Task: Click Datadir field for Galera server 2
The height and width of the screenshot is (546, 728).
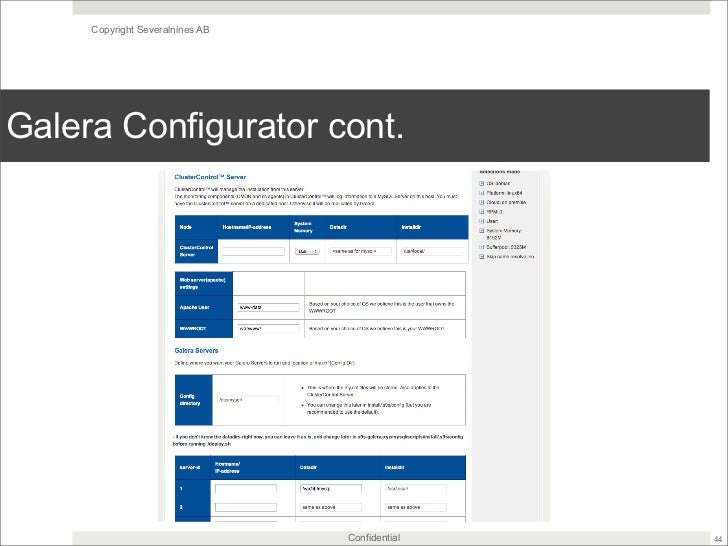Action: coord(331,507)
